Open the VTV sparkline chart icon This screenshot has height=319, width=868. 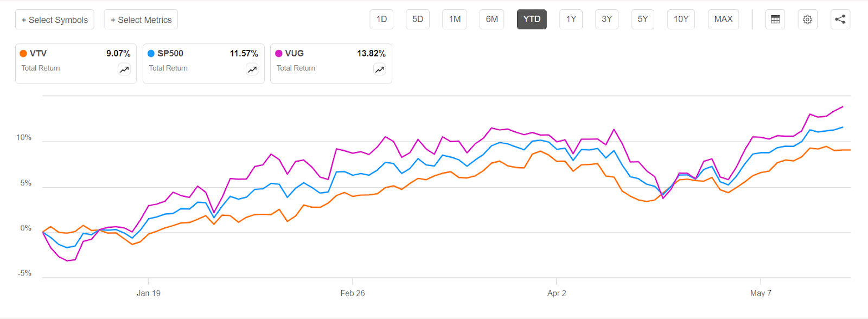coord(124,69)
